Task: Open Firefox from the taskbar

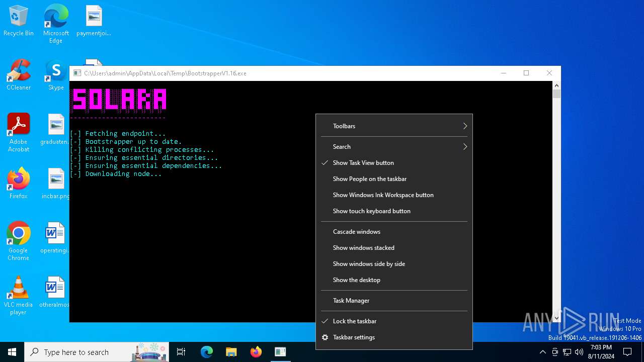Action: point(256,352)
